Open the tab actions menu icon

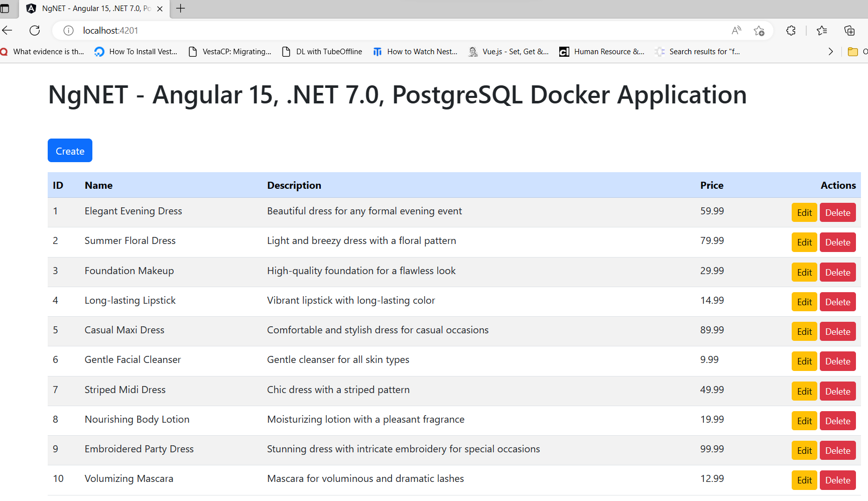click(5, 9)
